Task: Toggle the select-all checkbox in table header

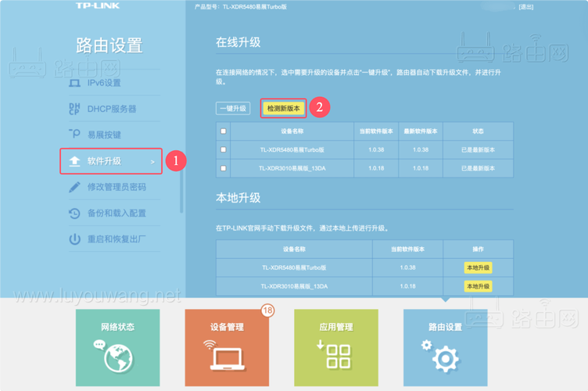Action: 224,131
